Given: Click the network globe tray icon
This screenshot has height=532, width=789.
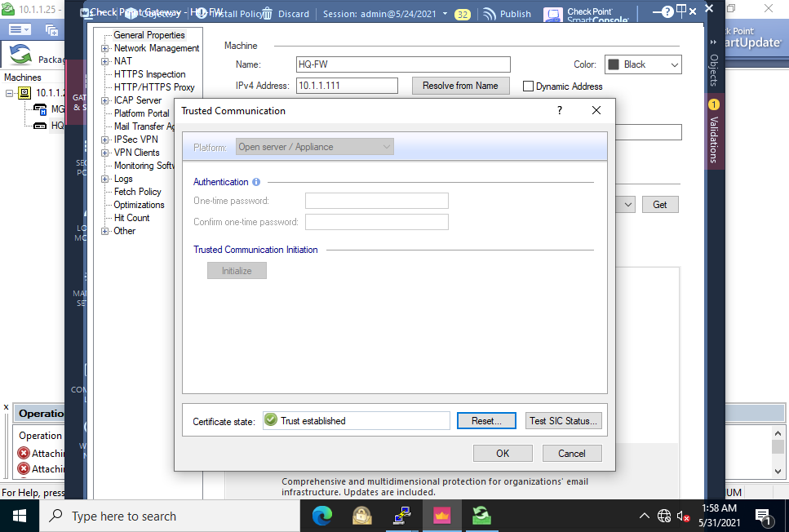Looking at the screenshot, I should tap(664, 516).
